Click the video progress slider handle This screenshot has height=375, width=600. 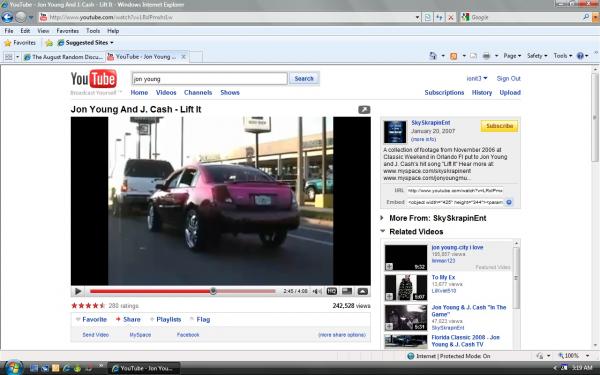pos(213,291)
